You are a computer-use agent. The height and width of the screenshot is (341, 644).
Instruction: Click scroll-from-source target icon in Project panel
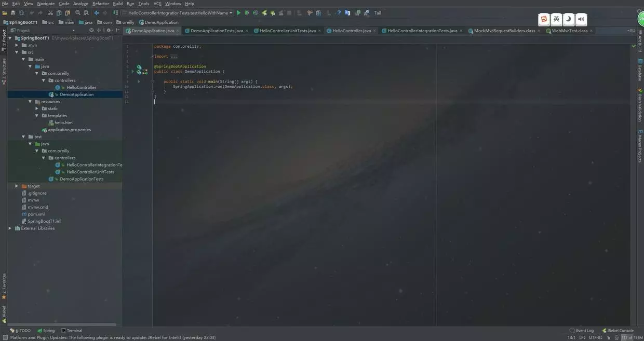point(91,31)
